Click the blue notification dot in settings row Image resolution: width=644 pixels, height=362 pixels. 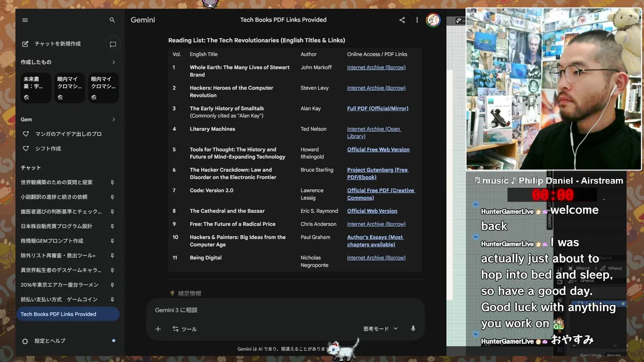[x=114, y=341]
